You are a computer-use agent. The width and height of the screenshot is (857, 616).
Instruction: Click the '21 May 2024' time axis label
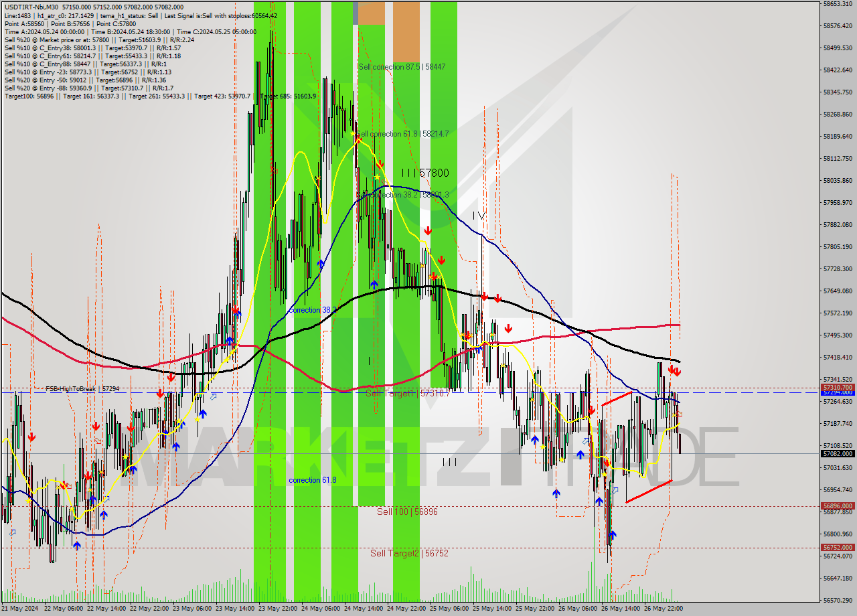(20, 609)
